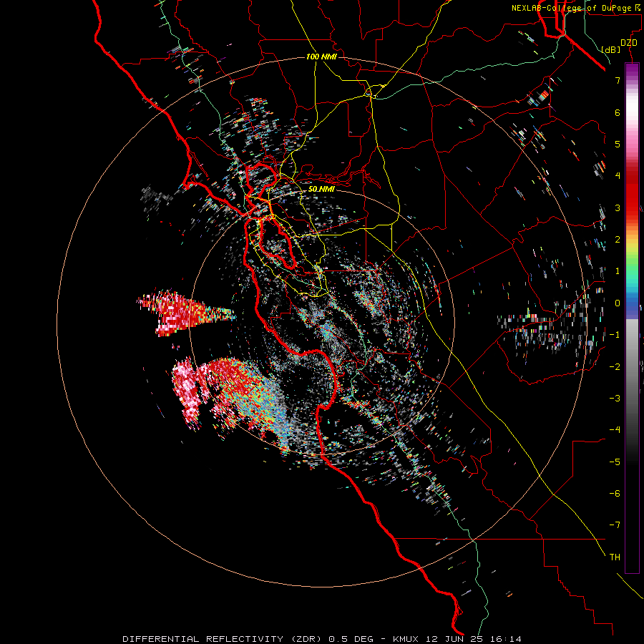
Task: Click the 16:14 timestamp in the caption
Action: [504, 639]
